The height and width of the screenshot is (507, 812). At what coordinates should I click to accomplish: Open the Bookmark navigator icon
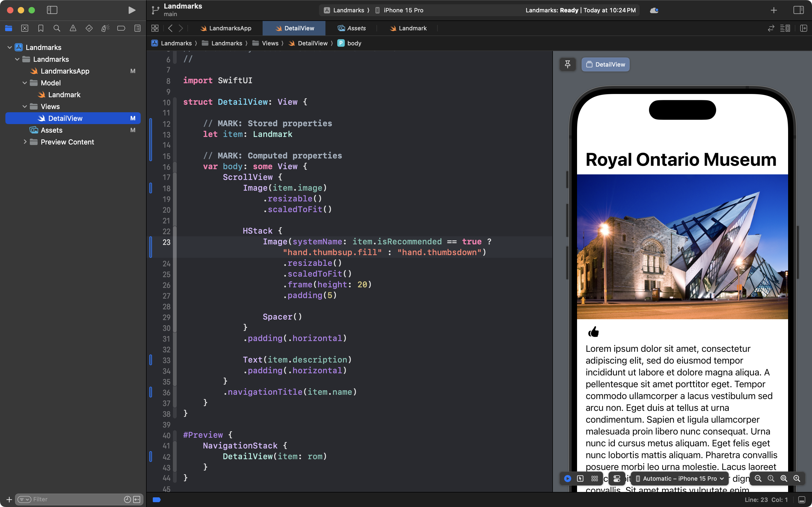[x=41, y=28]
